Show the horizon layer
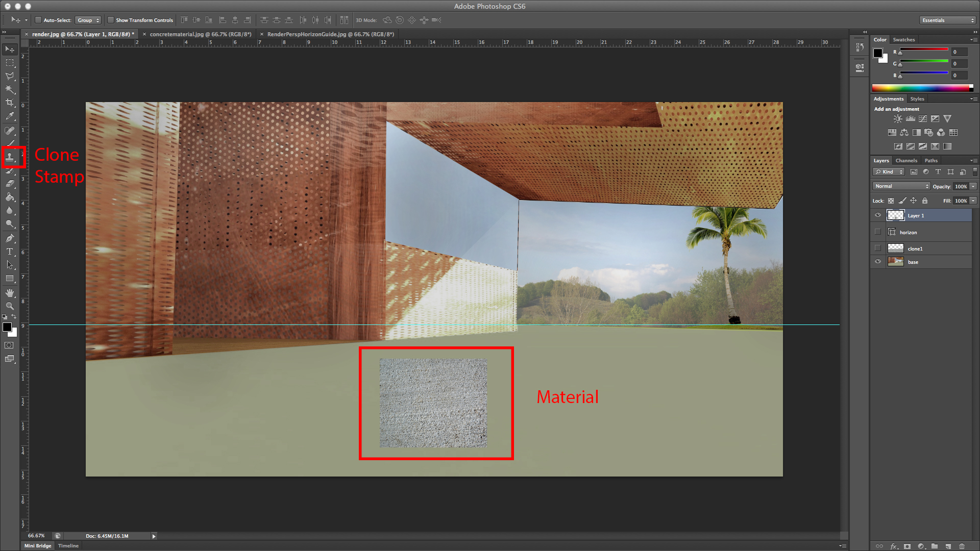This screenshot has height=551, width=980. [878, 232]
